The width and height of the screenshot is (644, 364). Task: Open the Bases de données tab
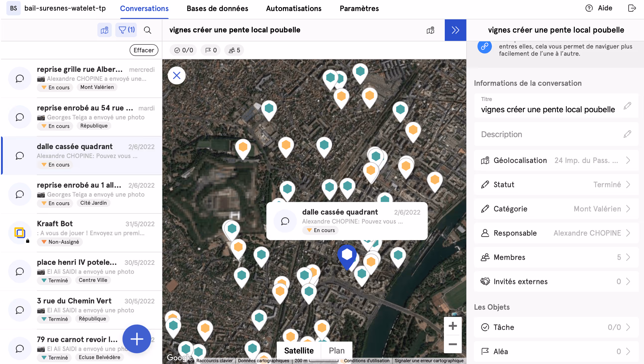point(217,8)
